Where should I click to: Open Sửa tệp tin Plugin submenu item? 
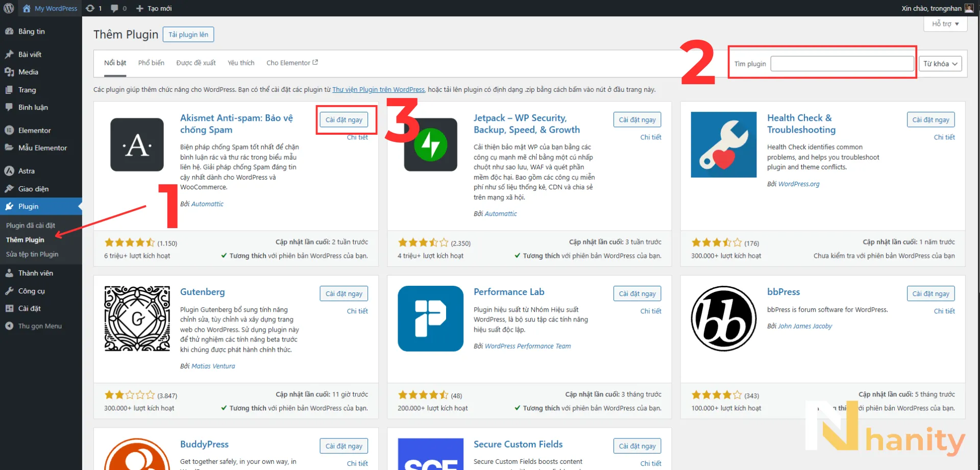pyautogui.click(x=32, y=254)
